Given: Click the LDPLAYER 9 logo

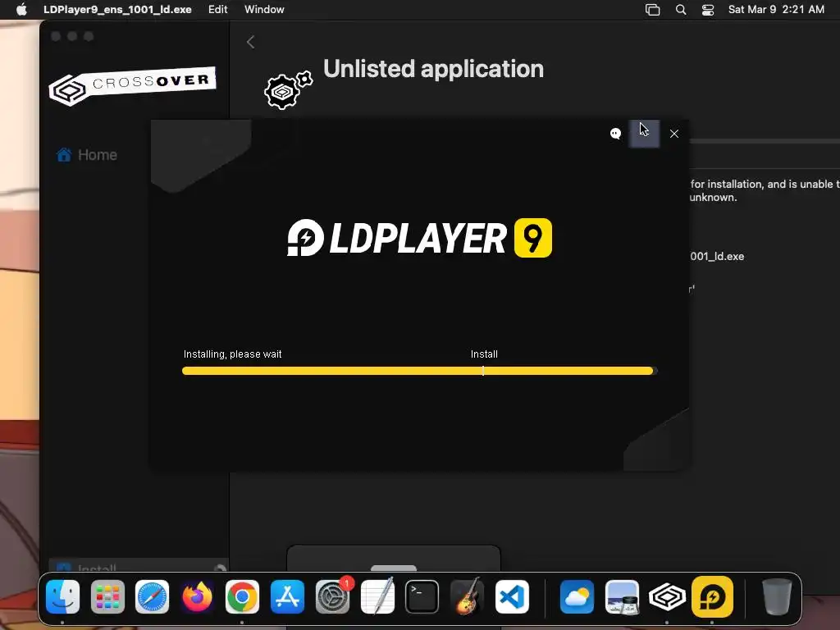Looking at the screenshot, I should (419, 238).
